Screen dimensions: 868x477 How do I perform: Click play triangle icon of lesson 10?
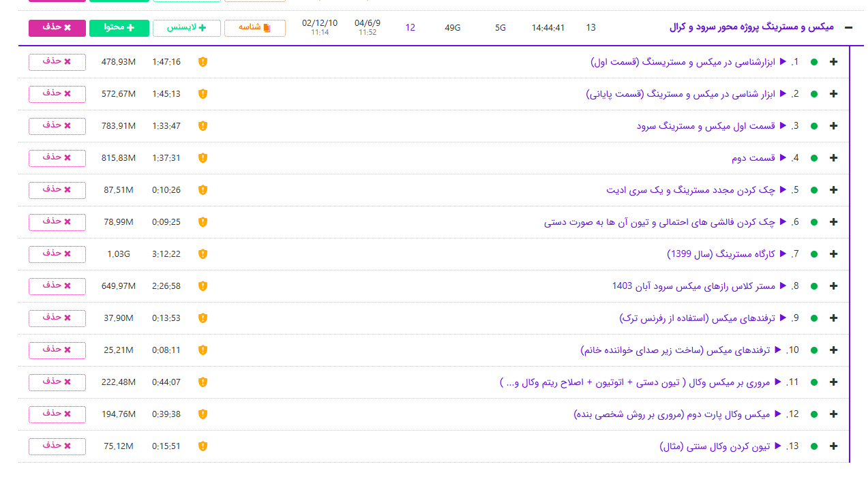click(778, 350)
